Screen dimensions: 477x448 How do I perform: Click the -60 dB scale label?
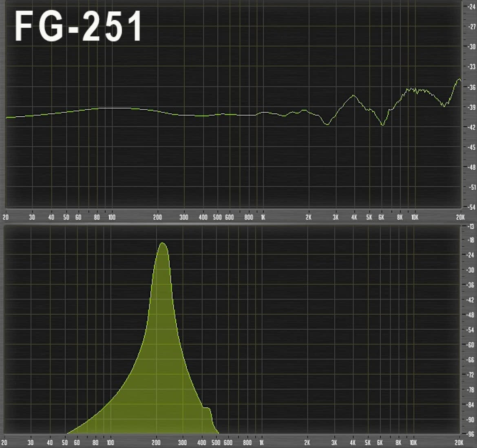(x=470, y=345)
